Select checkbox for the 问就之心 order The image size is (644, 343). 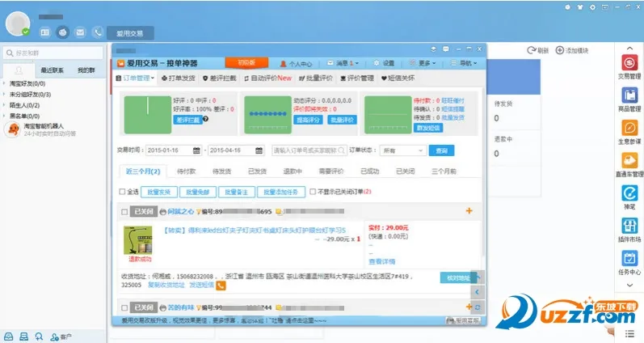[124, 212]
